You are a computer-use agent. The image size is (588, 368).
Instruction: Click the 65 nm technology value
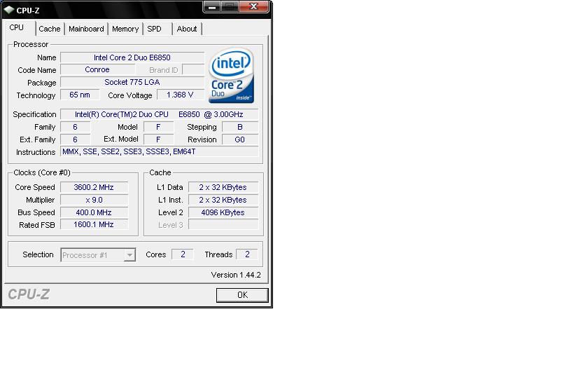(x=80, y=95)
